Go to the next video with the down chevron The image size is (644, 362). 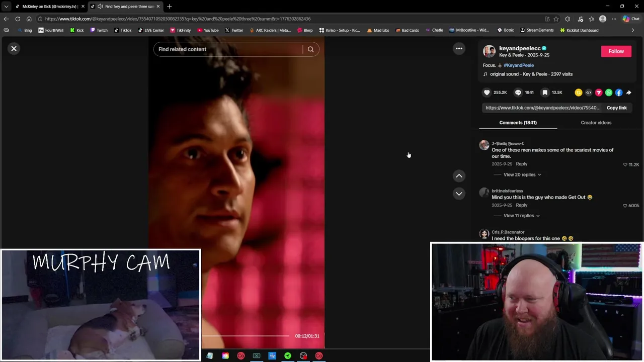459,194
